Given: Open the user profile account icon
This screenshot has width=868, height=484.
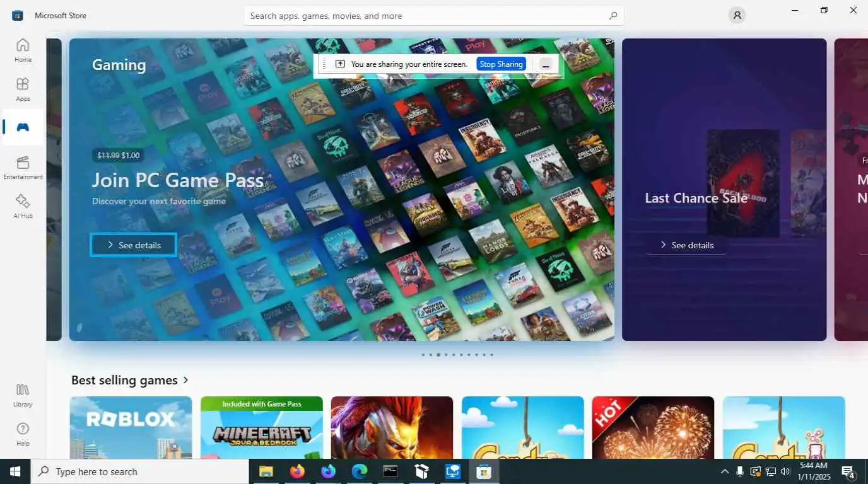Looking at the screenshot, I should point(737,15).
